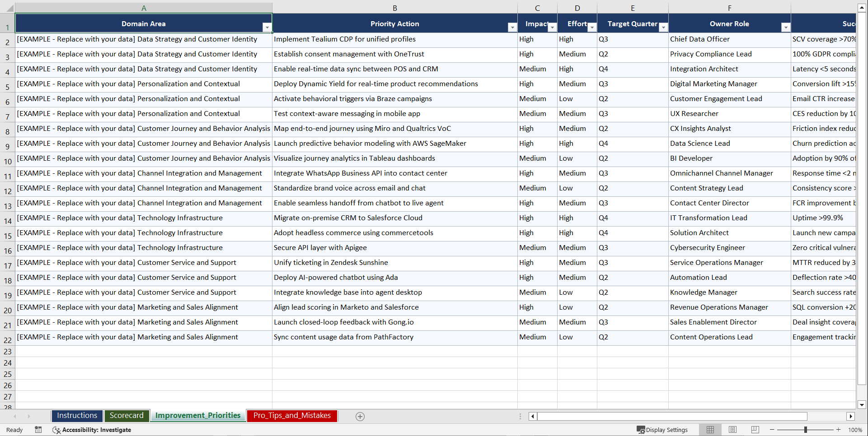Switch to the Scorecard sheet tab
This screenshot has height=436, width=868.
[127, 416]
